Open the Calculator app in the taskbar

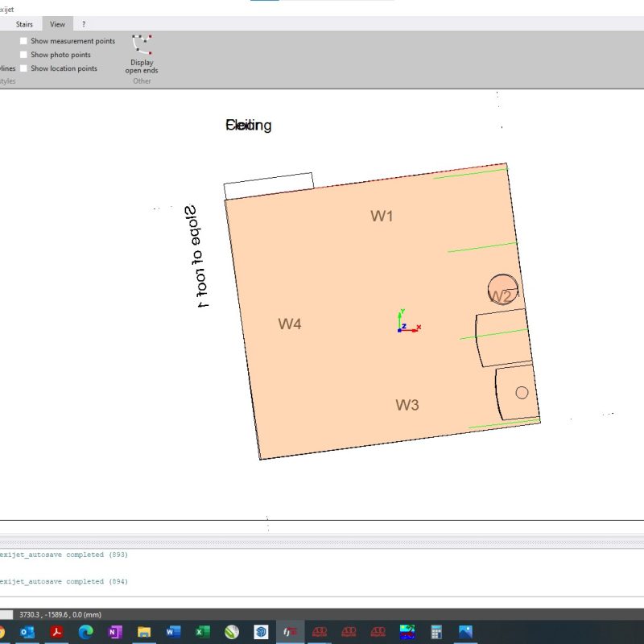pos(436,632)
